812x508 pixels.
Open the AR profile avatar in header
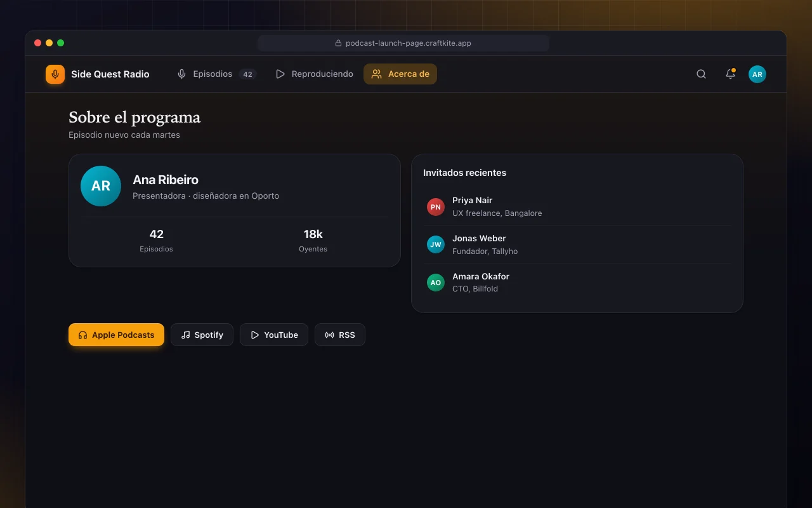757,74
